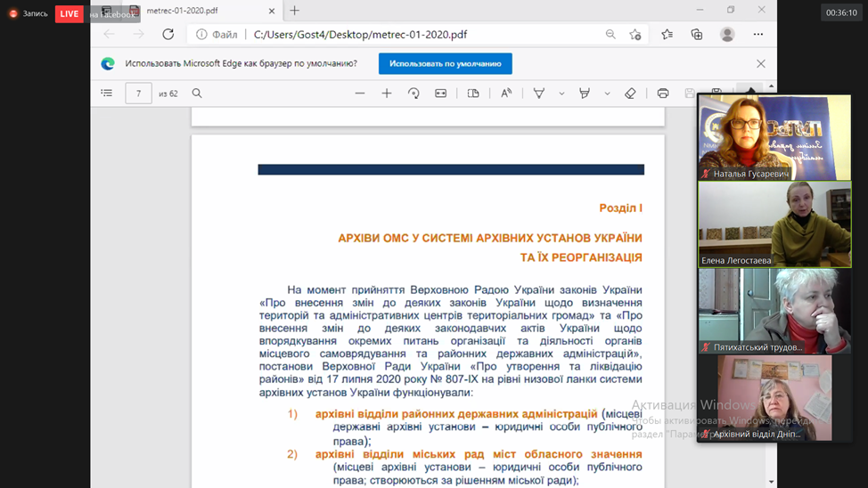Click the PDF page number field
This screenshot has height=488, width=868.
[x=138, y=94]
